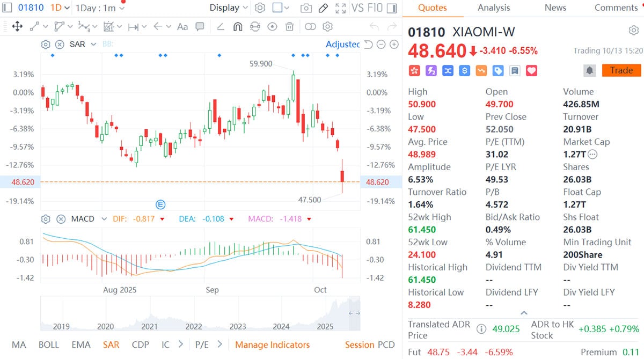This screenshot has width=644, height=359.
Task: Open the Display options dropdown
Action: pyautogui.click(x=228, y=8)
